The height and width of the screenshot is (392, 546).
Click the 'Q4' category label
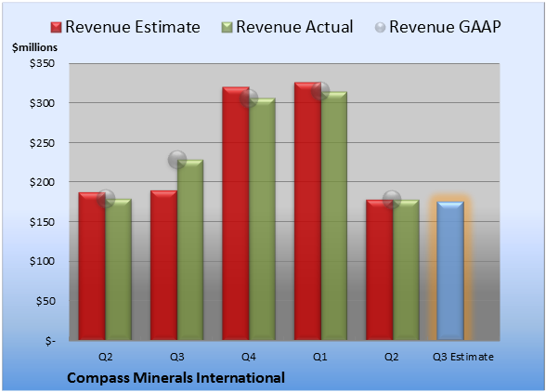tap(249, 357)
